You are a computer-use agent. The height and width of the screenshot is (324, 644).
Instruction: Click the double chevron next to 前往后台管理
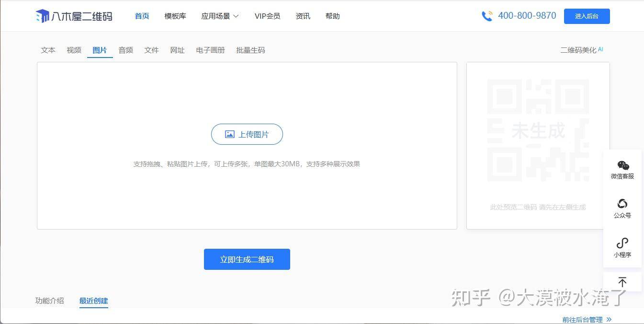tap(609, 319)
